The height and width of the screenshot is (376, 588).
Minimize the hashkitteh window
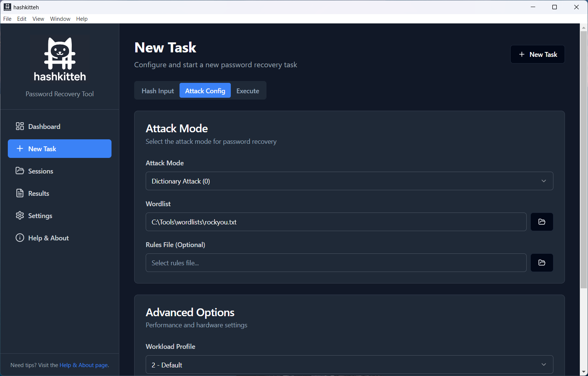pyautogui.click(x=533, y=7)
